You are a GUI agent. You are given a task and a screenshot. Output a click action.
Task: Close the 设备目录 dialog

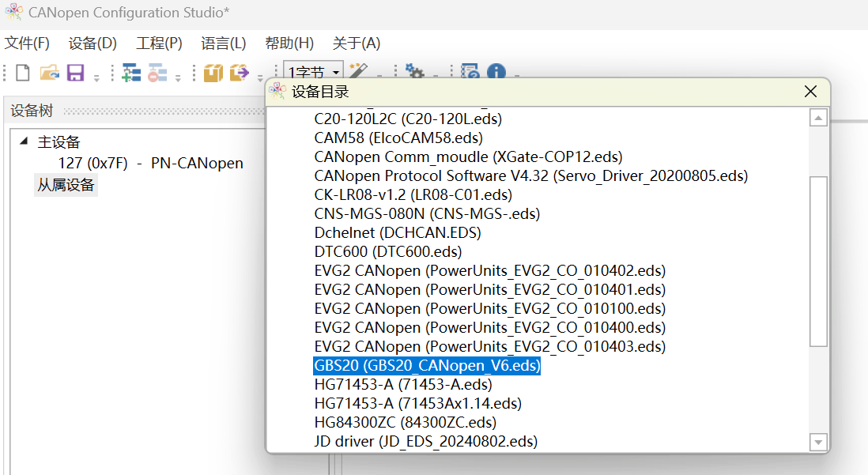point(810,92)
